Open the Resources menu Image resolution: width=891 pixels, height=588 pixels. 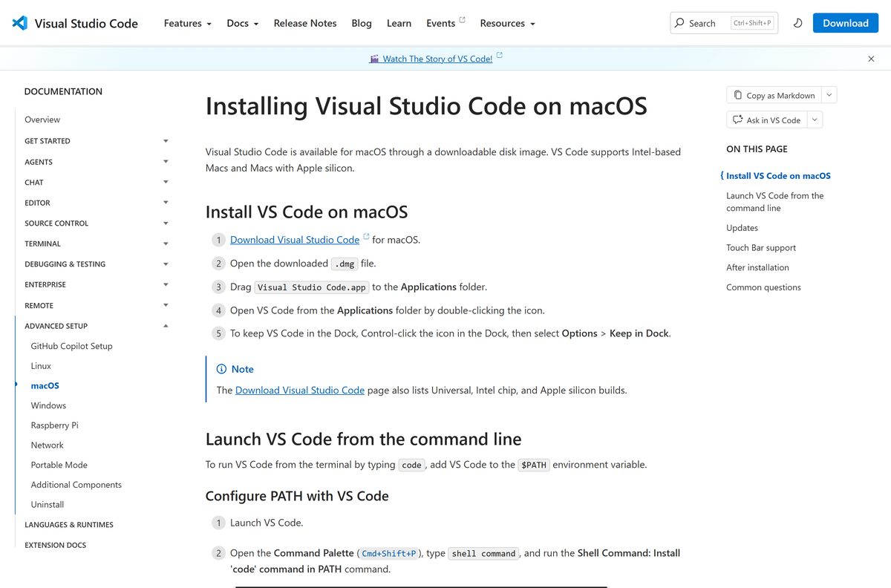[508, 23]
